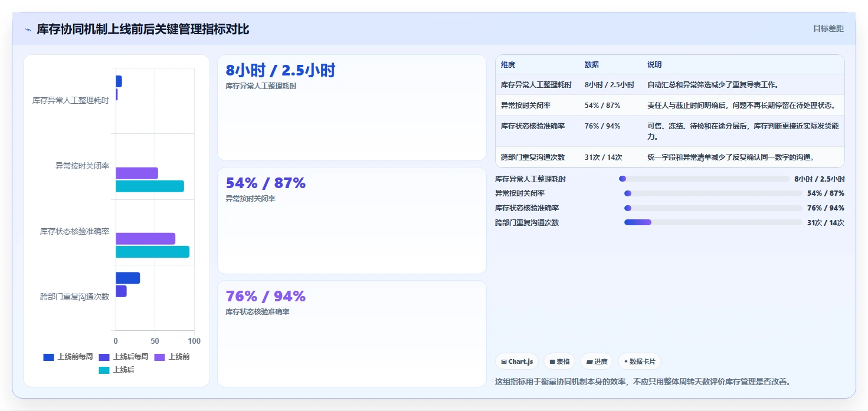The width and height of the screenshot is (868, 411).
Task: Click the 数据 column header
Action: click(x=592, y=65)
